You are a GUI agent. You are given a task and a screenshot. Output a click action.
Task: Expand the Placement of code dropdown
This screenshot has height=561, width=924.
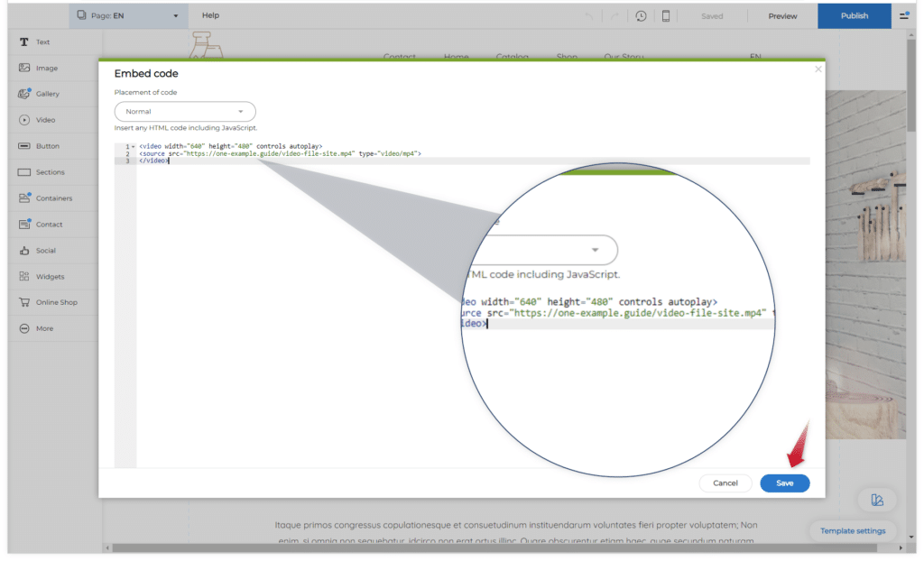pos(185,112)
